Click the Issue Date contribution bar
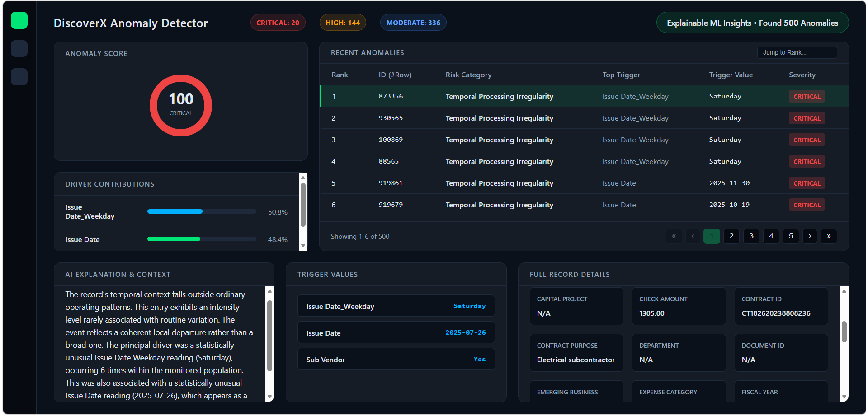The height and width of the screenshot is (416, 868). click(202, 239)
